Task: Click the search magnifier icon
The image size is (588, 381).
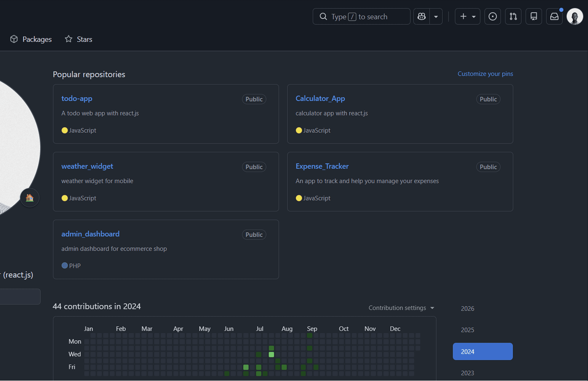Action: click(x=323, y=16)
